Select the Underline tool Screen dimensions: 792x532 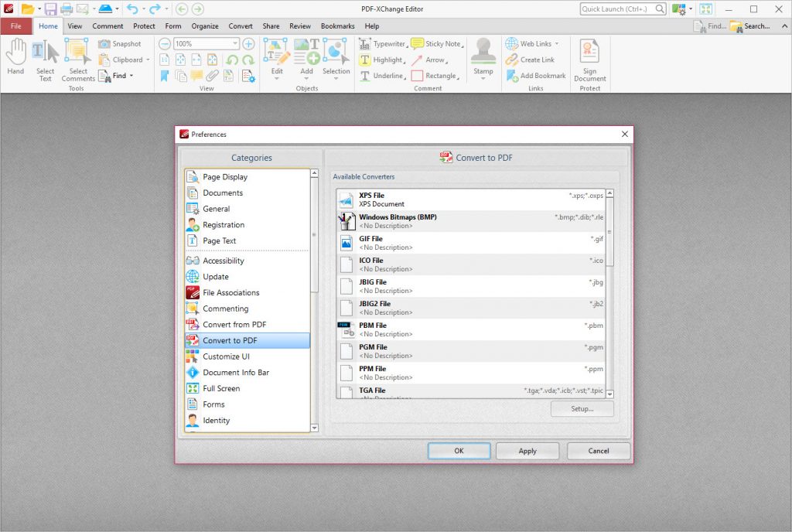click(x=382, y=76)
